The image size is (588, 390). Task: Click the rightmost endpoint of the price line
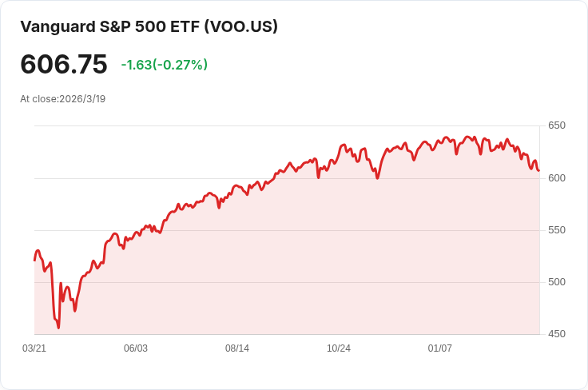click(x=538, y=170)
